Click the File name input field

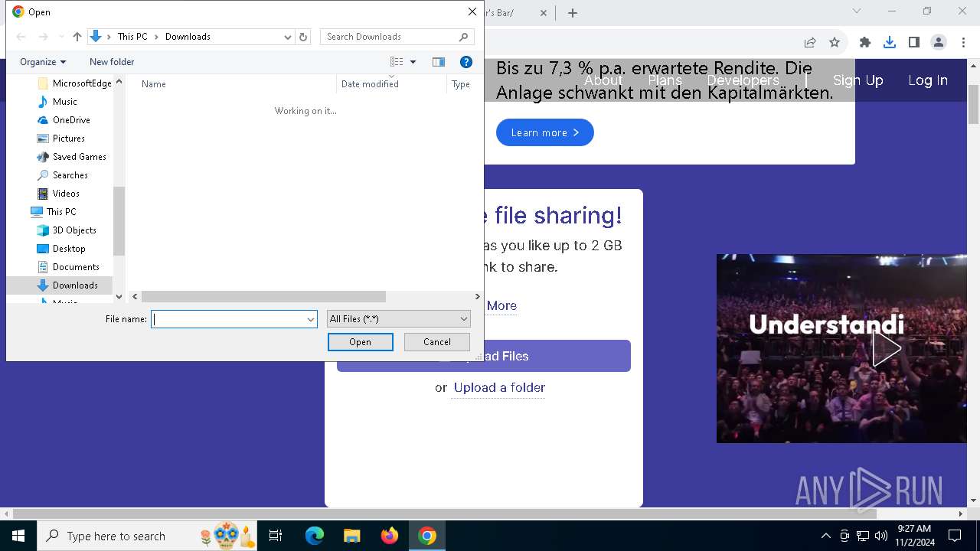228,319
